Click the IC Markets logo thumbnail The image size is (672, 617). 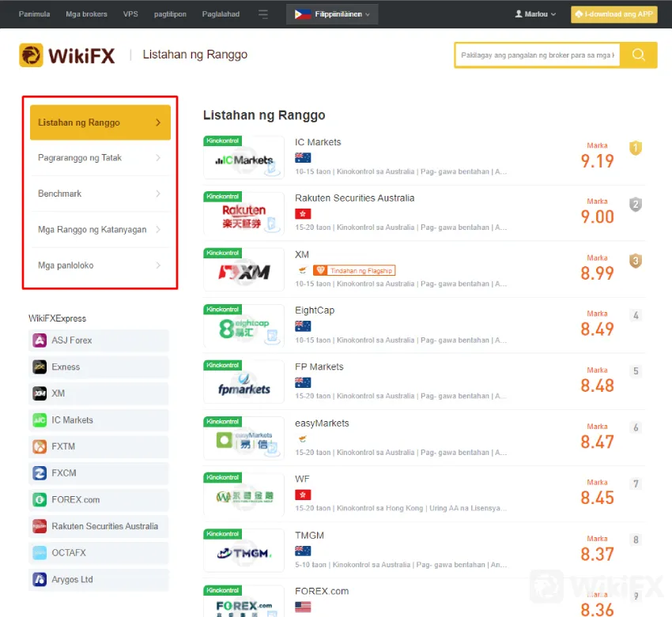(x=244, y=157)
